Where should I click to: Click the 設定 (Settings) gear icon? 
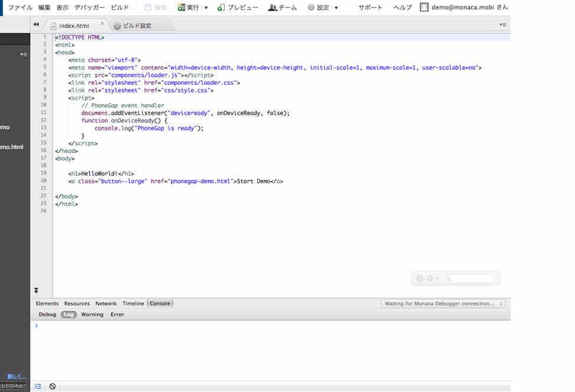tap(311, 8)
